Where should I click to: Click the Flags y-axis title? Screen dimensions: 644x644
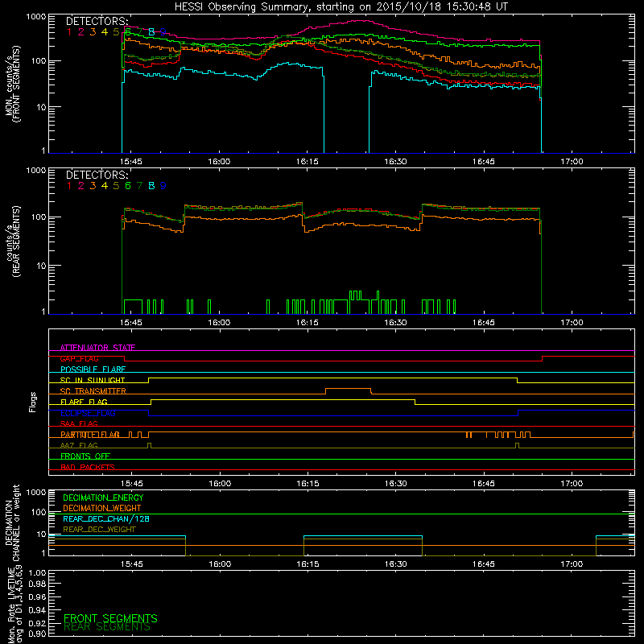33,402
